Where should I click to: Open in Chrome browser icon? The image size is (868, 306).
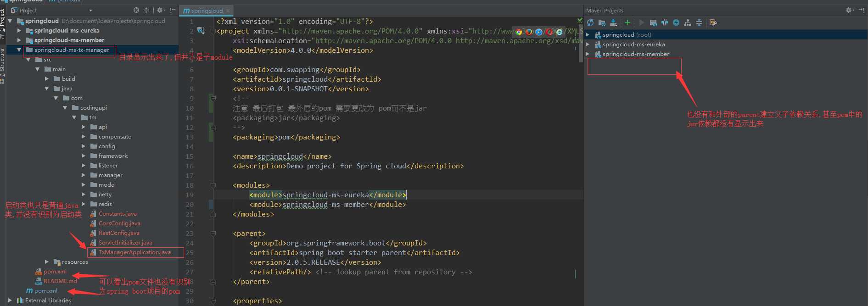tap(519, 32)
